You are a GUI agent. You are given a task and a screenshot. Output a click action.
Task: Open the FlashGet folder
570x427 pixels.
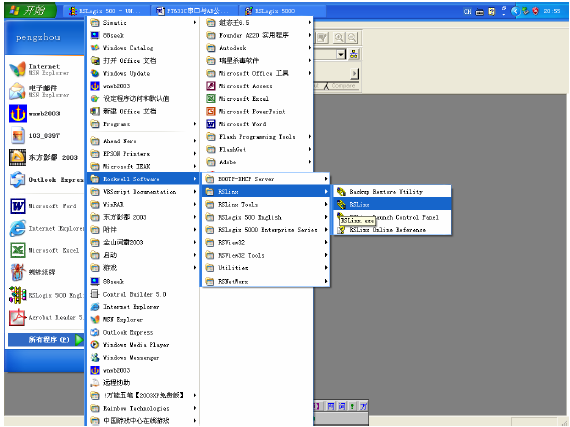pyautogui.click(x=257, y=149)
